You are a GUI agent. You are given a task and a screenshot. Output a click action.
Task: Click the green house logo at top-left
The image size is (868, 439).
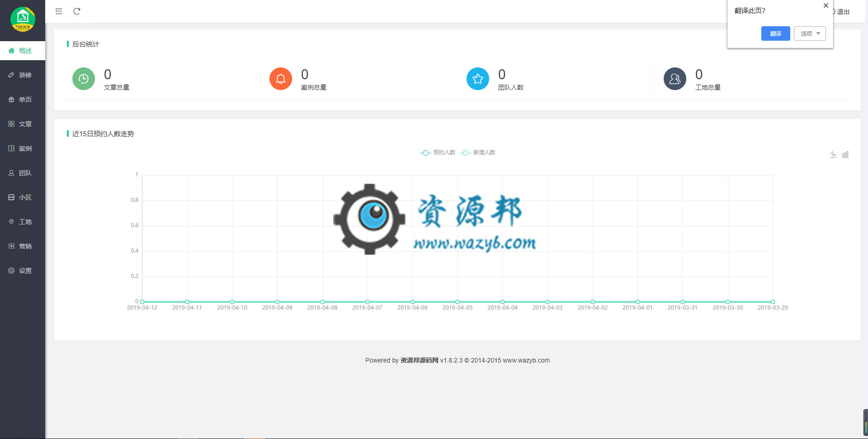tap(23, 19)
